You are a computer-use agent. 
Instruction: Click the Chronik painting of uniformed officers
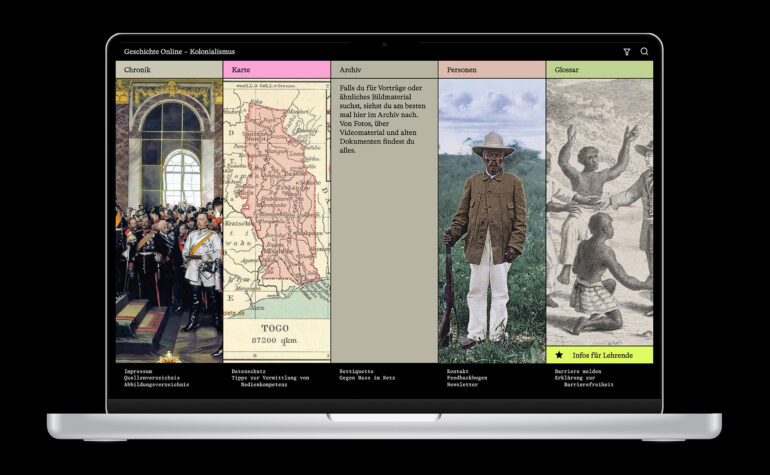coord(169,221)
